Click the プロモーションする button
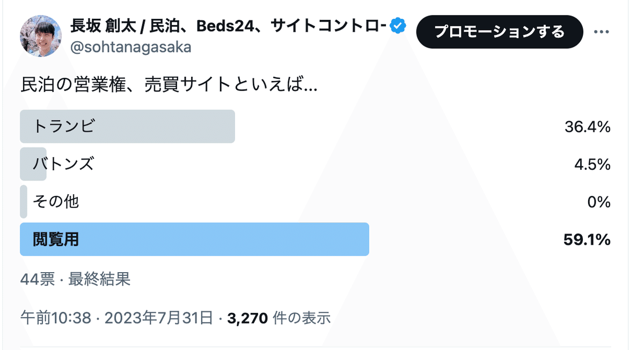 (x=499, y=32)
